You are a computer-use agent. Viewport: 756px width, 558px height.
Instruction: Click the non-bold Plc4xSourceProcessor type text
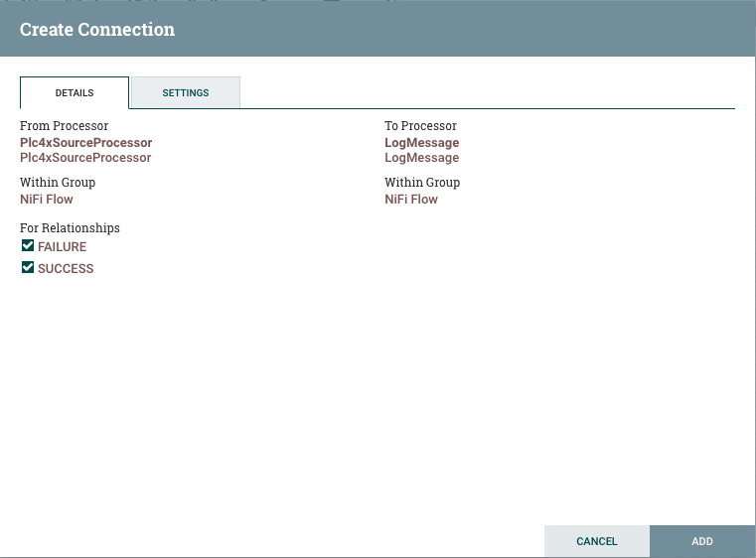click(x=85, y=158)
